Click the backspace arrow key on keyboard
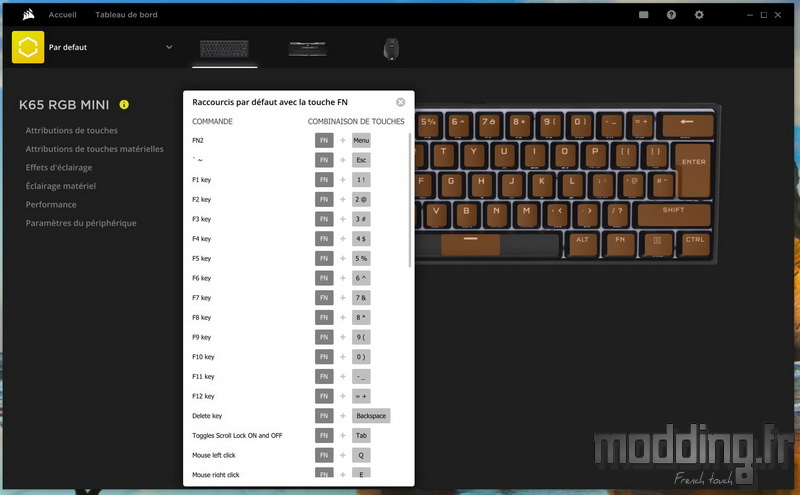 point(687,126)
